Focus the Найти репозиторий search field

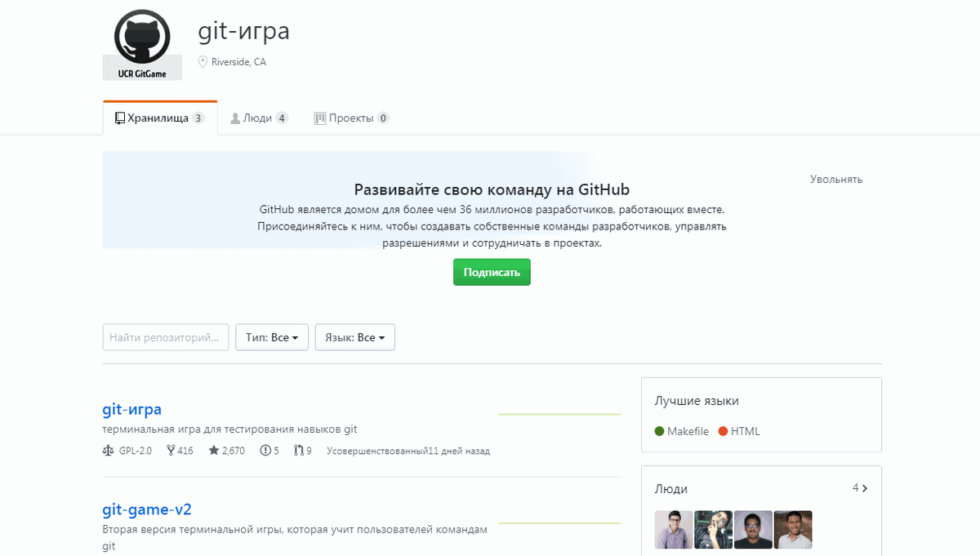pos(166,337)
